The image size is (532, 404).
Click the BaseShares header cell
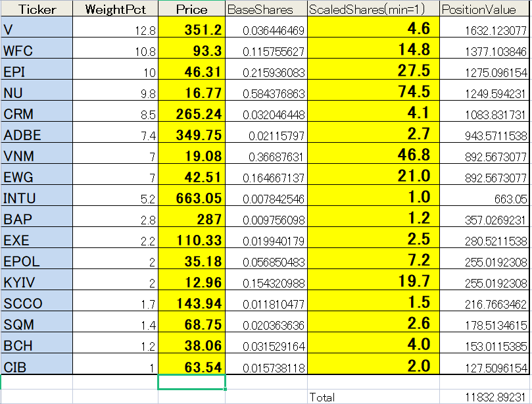[x=266, y=9]
